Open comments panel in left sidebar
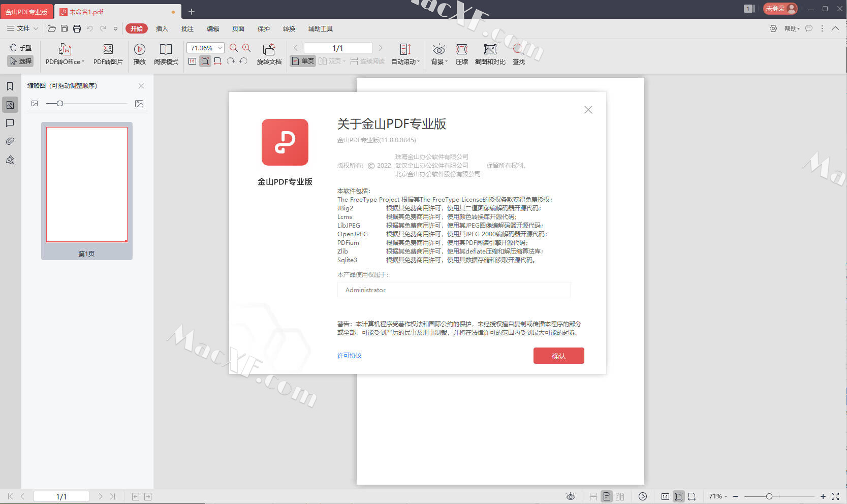Screen dimensions: 847x504 click(x=10, y=123)
